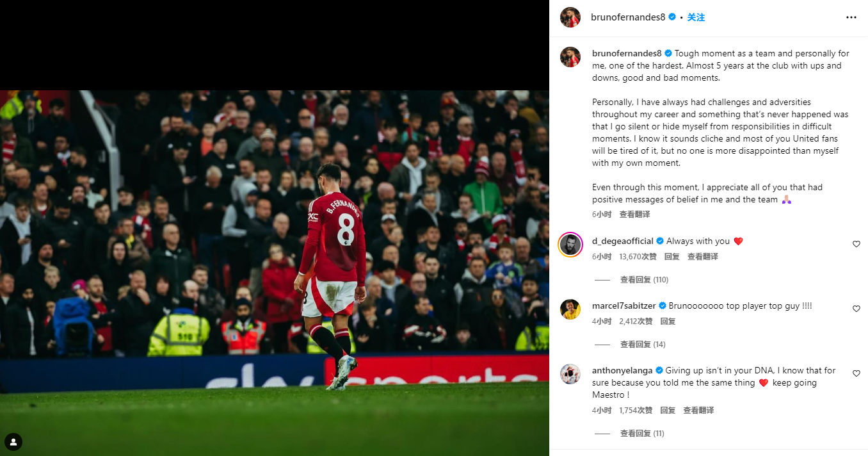Click anthonyelanga's profile avatar
Viewport: 868px width, 456px height.
(570, 374)
